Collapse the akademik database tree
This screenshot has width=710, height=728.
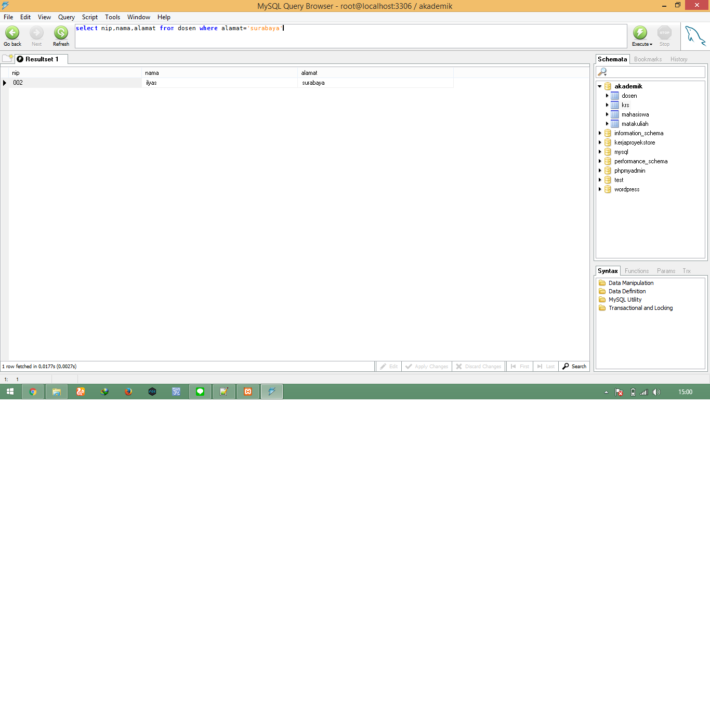tap(599, 86)
